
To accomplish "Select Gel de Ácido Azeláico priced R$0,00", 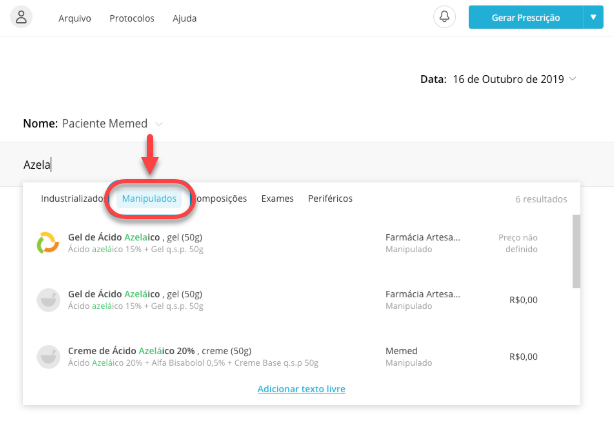I will [x=298, y=300].
